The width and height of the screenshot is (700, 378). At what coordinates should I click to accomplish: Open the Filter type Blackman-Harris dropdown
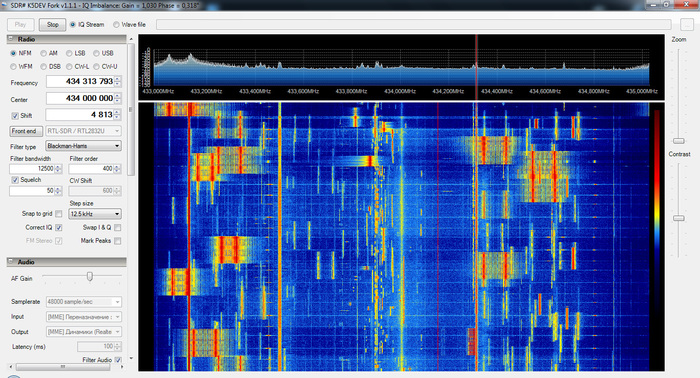[83, 146]
